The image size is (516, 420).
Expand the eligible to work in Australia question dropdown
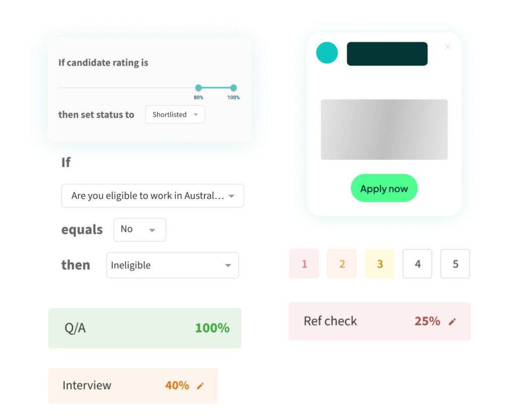point(153,196)
